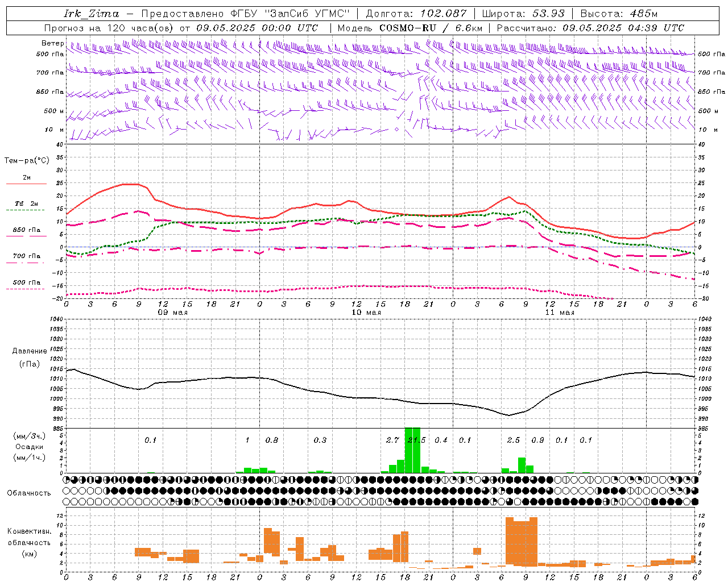Viewport: 728px width, 582px height.
Task: Click the '11 мая' date label
Action: [560, 313]
